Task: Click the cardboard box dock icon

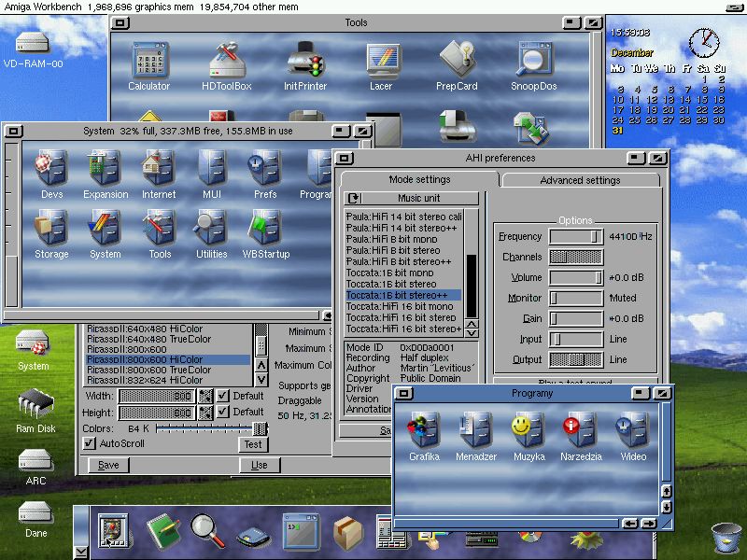Action: coord(348,532)
